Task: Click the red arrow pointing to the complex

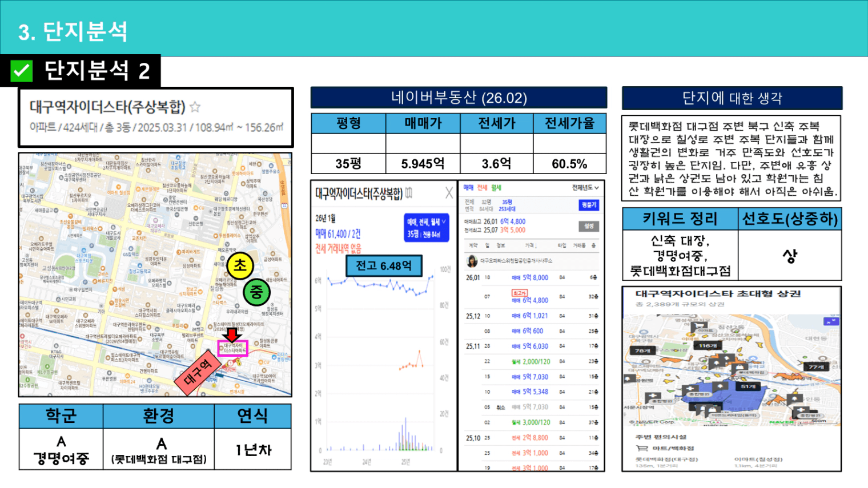Action: 232,334
